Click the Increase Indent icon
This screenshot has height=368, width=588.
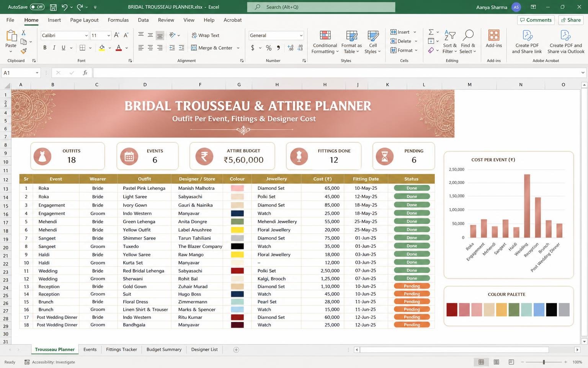181,48
